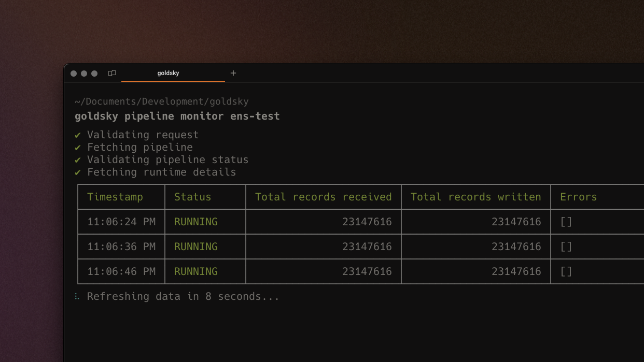Add a new terminal tab with the plus icon
The height and width of the screenshot is (362, 644).
pyautogui.click(x=233, y=73)
